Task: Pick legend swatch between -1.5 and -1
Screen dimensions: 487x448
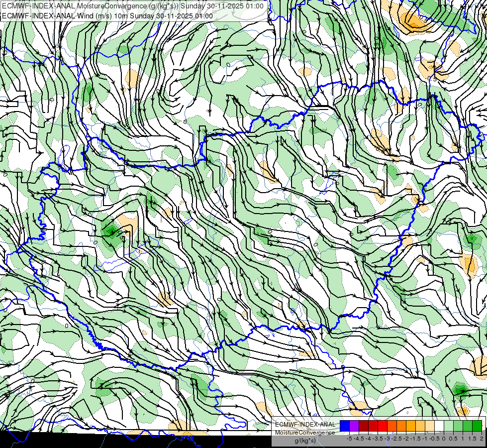Action: (x=420, y=426)
